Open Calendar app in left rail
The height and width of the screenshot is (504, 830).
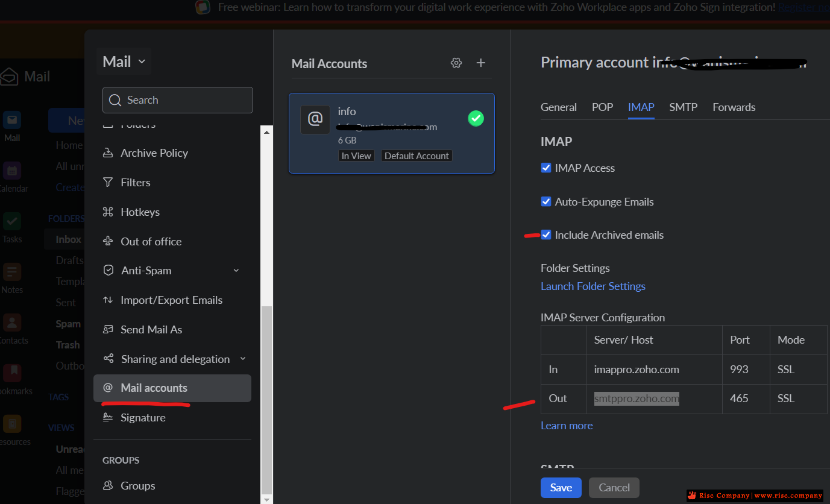[12, 177]
